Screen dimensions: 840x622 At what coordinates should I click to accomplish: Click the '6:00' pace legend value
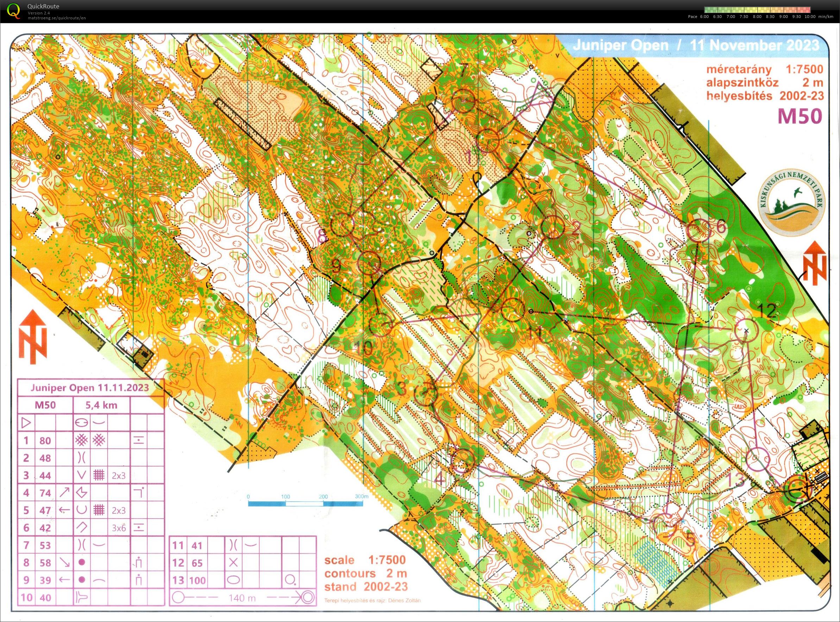(704, 17)
